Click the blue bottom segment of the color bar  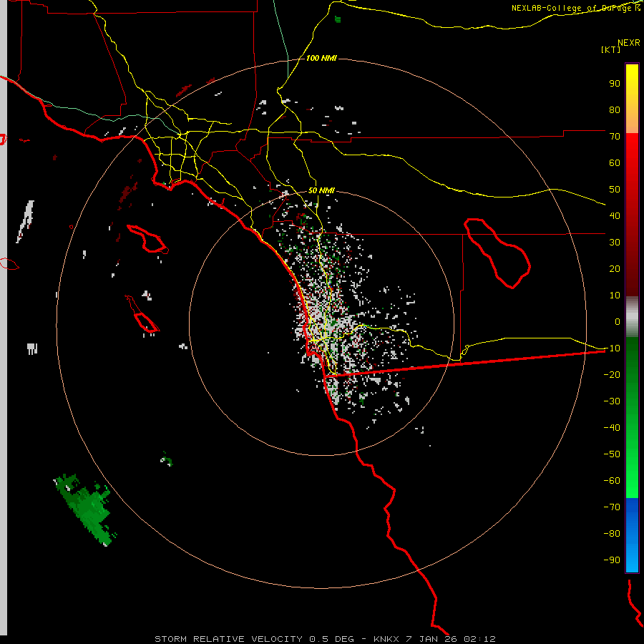(x=632, y=535)
